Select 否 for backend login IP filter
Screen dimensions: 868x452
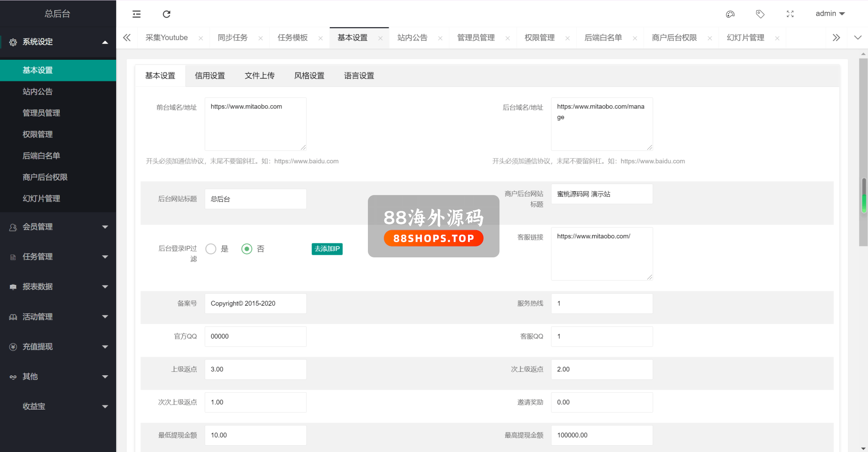point(247,249)
